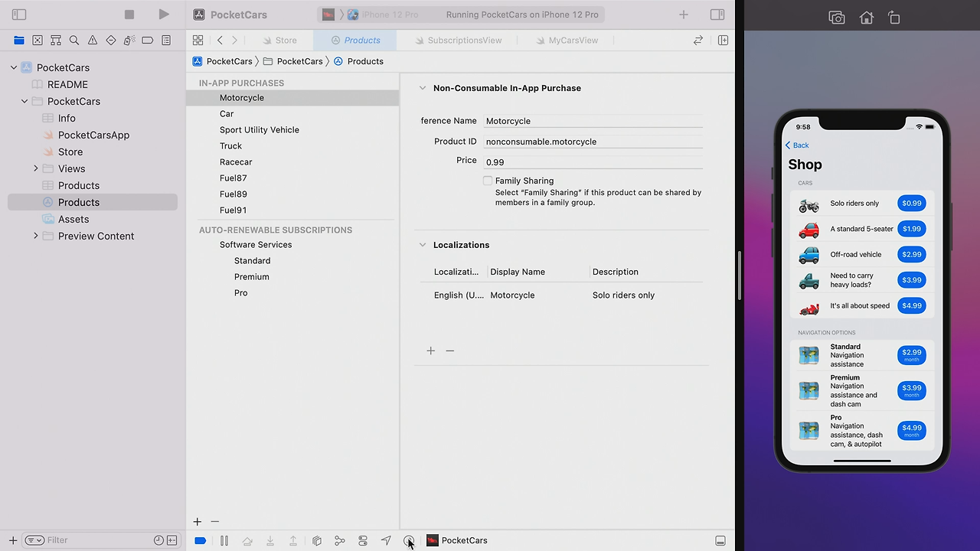980x551 pixels.
Task: Click the Product ID field
Action: click(x=593, y=142)
